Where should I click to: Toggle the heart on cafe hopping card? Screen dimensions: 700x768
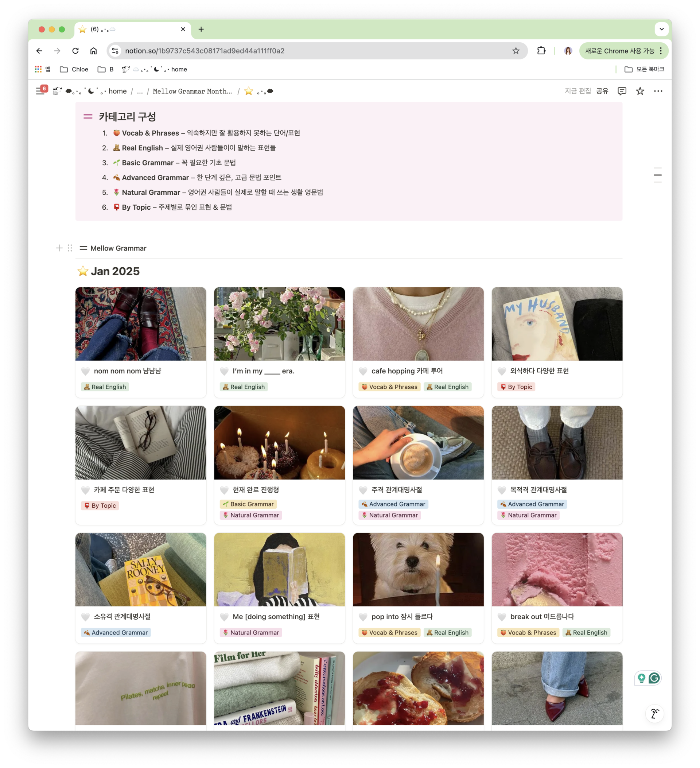point(363,371)
